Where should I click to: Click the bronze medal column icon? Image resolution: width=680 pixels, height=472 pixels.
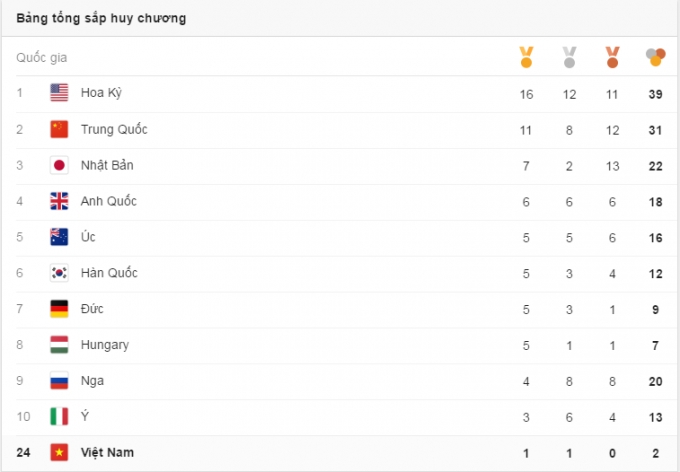pyautogui.click(x=612, y=57)
